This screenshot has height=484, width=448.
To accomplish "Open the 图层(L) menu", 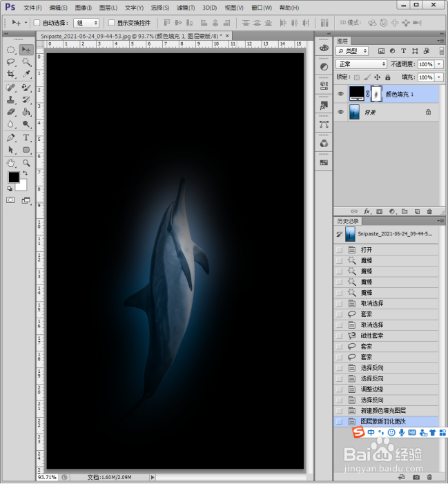I will click(108, 8).
